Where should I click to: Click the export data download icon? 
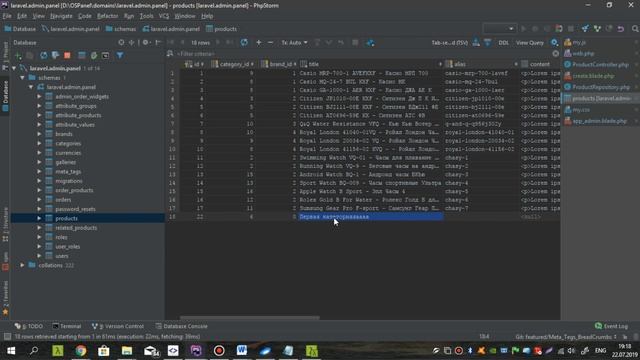[476, 42]
